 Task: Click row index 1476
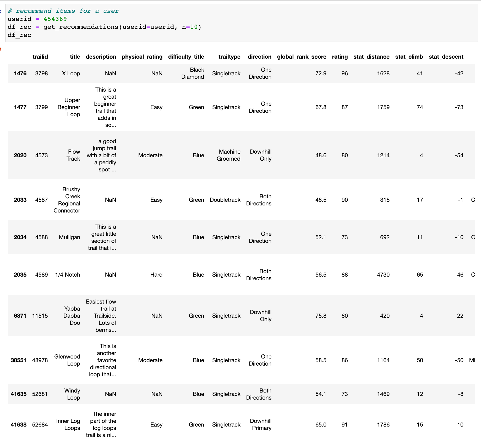20,74
